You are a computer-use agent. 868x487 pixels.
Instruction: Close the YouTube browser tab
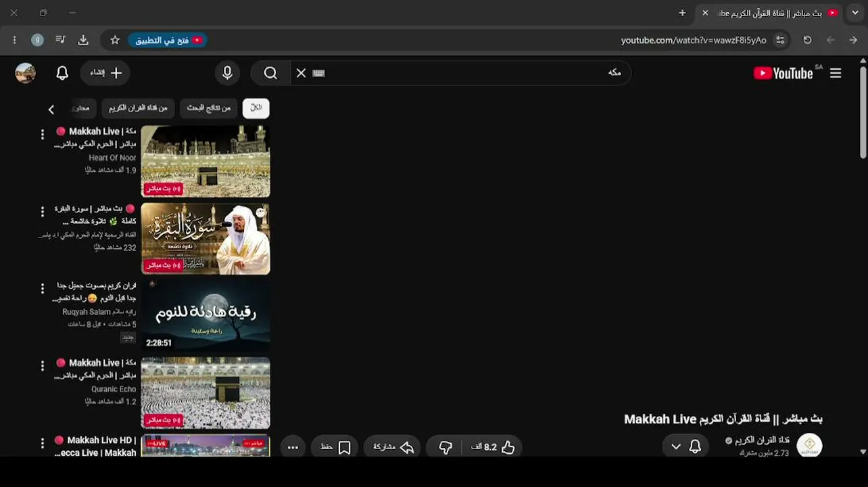pyautogui.click(x=705, y=13)
